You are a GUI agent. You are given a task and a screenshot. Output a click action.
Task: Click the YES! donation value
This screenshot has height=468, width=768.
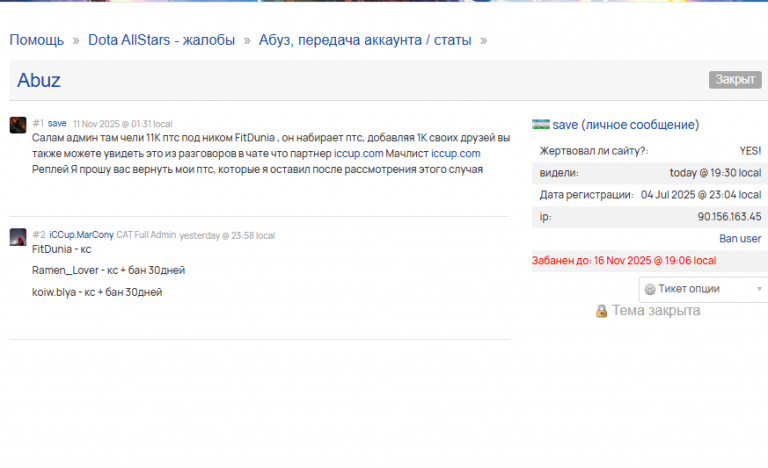pyautogui.click(x=750, y=151)
